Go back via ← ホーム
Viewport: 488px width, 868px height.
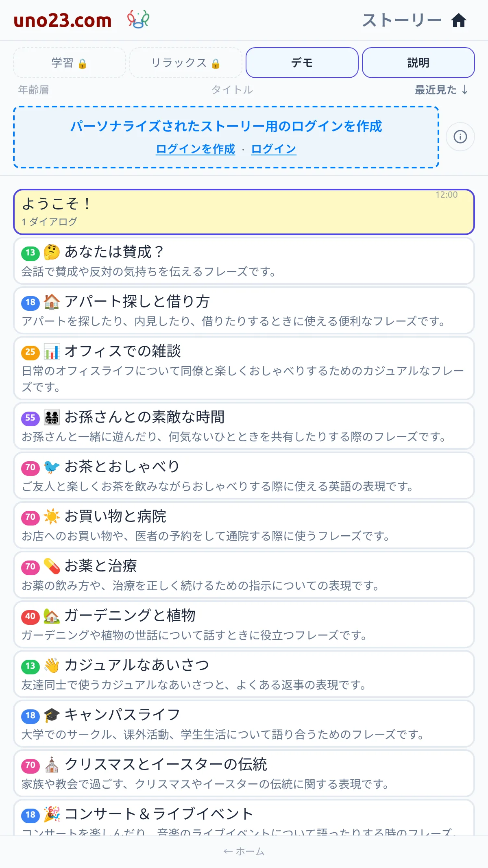244,851
